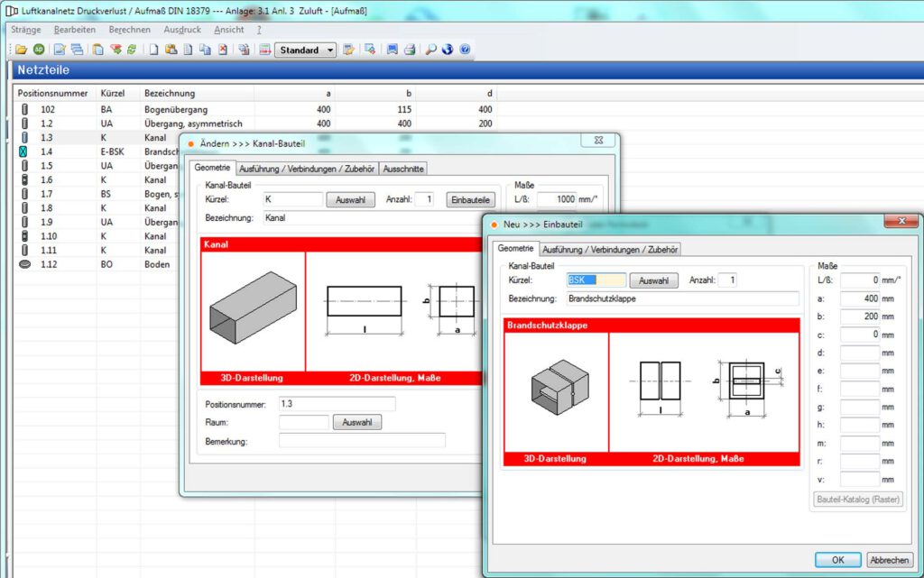The height and width of the screenshot is (578, 924).
Task: Click Auswahl next to the Raum field
Action: pos(357,422)
